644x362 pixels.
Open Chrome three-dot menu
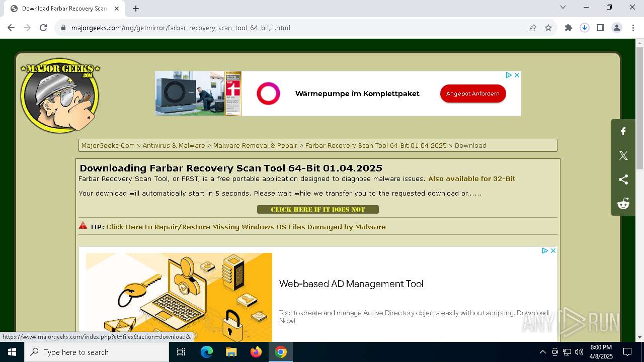click(x=633, y=28)
